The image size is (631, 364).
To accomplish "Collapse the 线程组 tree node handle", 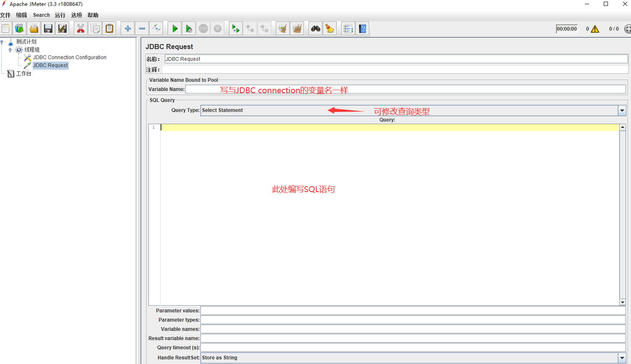I will (10, 50).
